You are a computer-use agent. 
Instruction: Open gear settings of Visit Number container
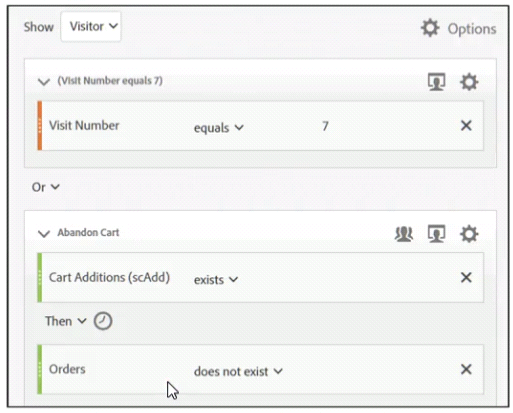click(469, 82)
